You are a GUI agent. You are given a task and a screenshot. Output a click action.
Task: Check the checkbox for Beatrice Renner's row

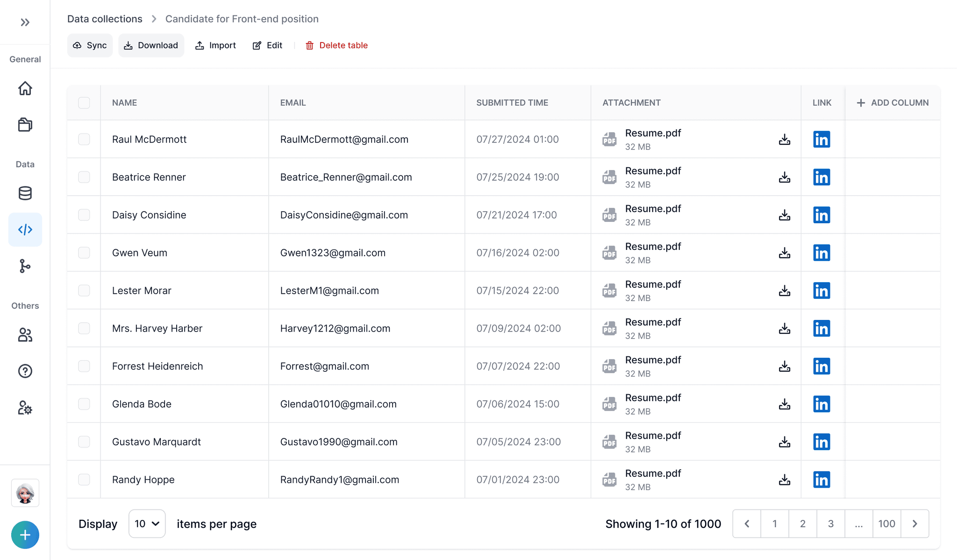click(84, 177)
